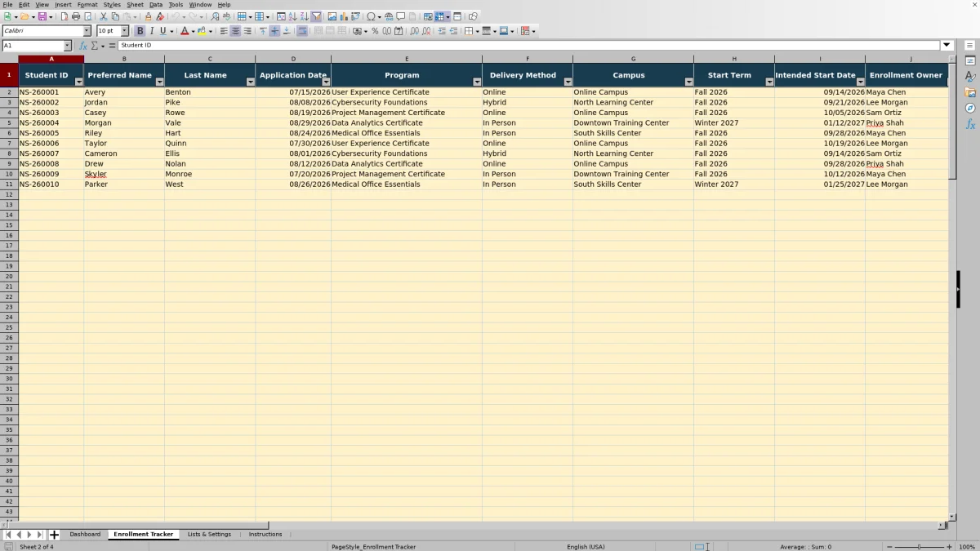Viewport: 980px width, 551px height.
Task: Open the Format menu
Action: click(87, 4)
